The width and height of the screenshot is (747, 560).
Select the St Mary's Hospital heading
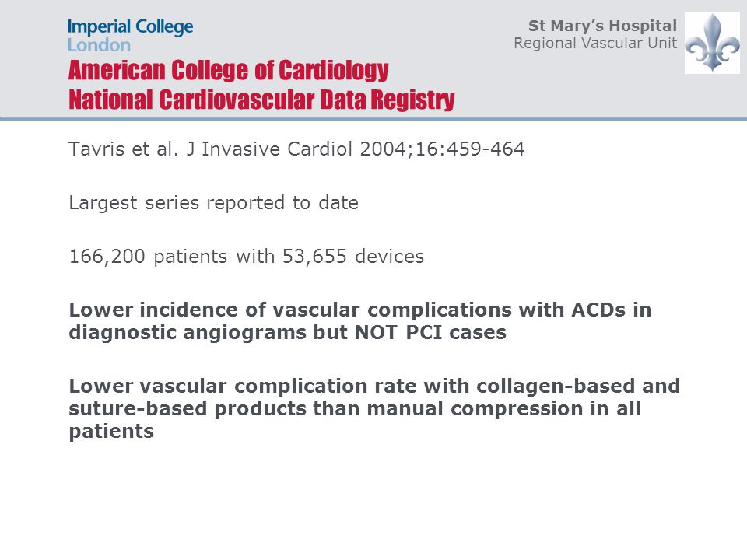(602, 26)
